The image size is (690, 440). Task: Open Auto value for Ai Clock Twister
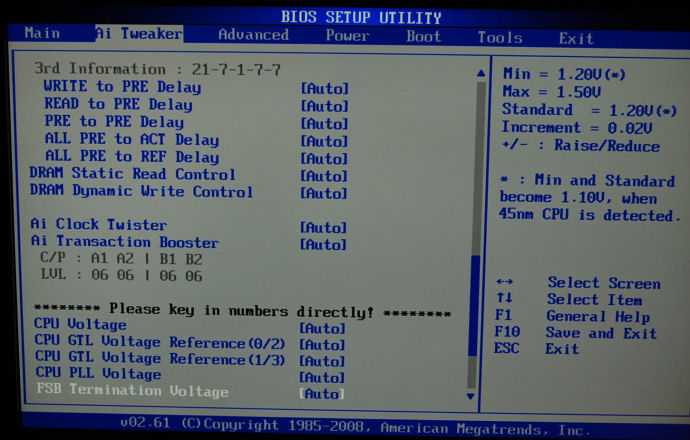pos(324,227)
